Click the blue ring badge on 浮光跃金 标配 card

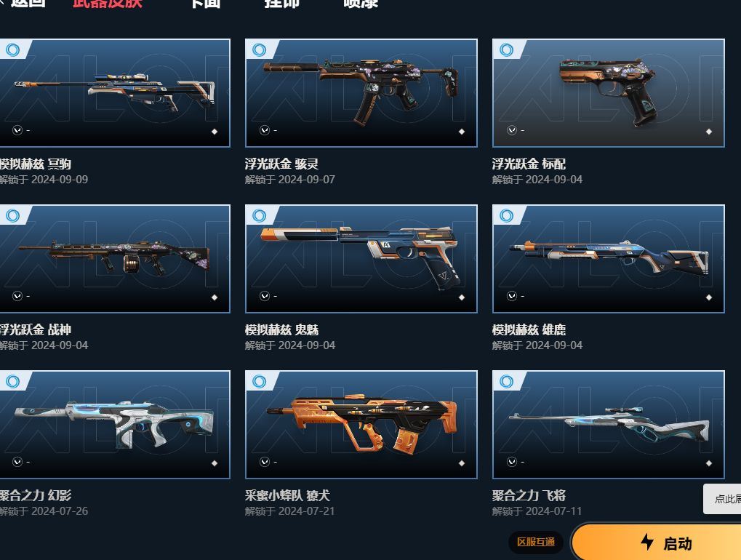point(506,49)
